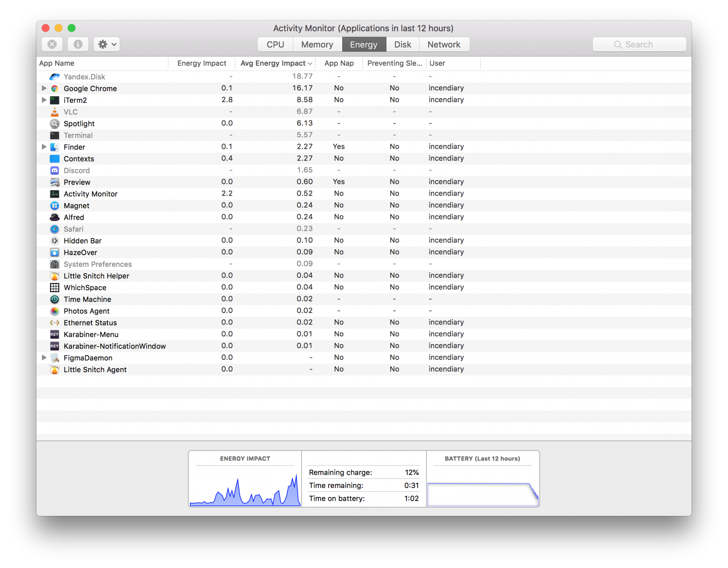
Task: Click the Search input field
Action: (x=639, y=44)
